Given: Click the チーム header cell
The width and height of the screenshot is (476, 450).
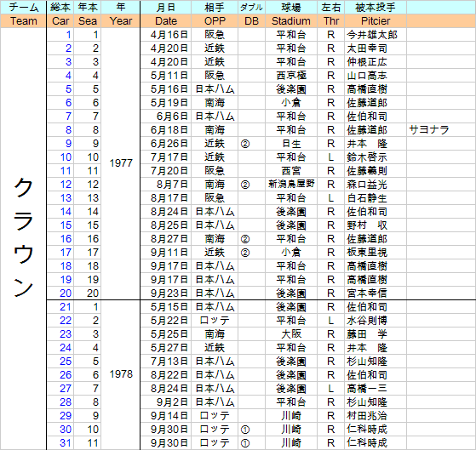Looking at the screenshot, I should (x=23, y=8).
